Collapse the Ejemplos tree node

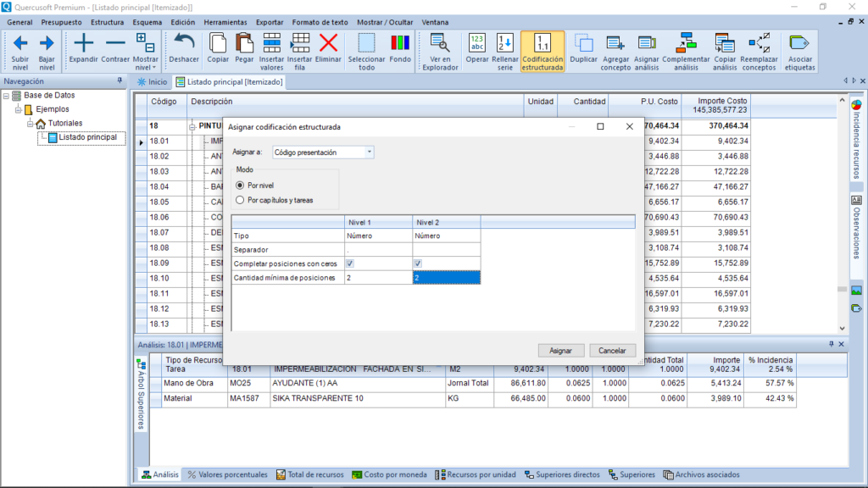[19, 109]
